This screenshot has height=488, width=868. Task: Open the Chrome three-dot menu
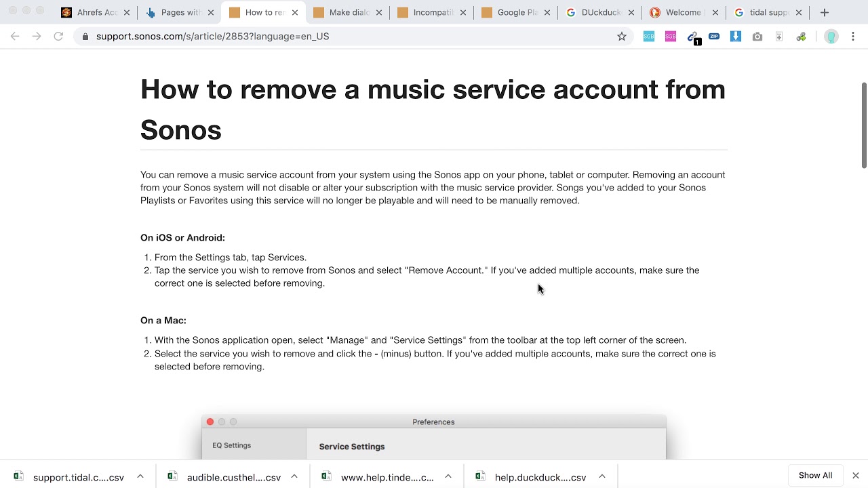pos(853,37)
